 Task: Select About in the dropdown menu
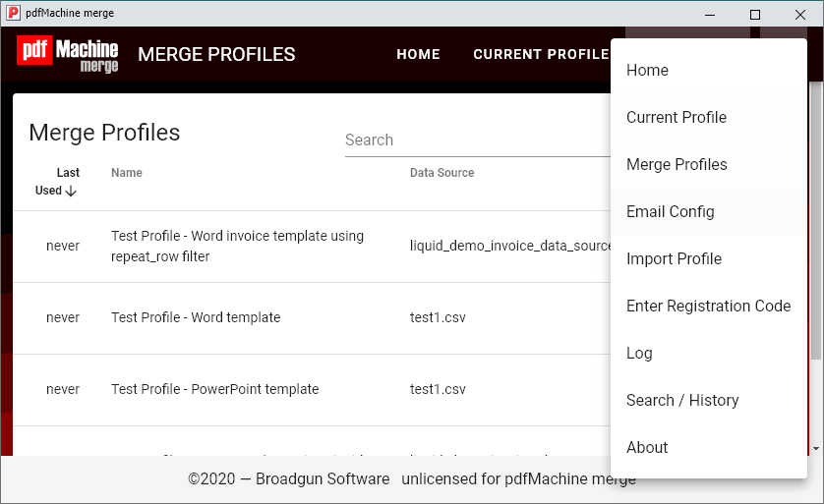click(647, 448)
